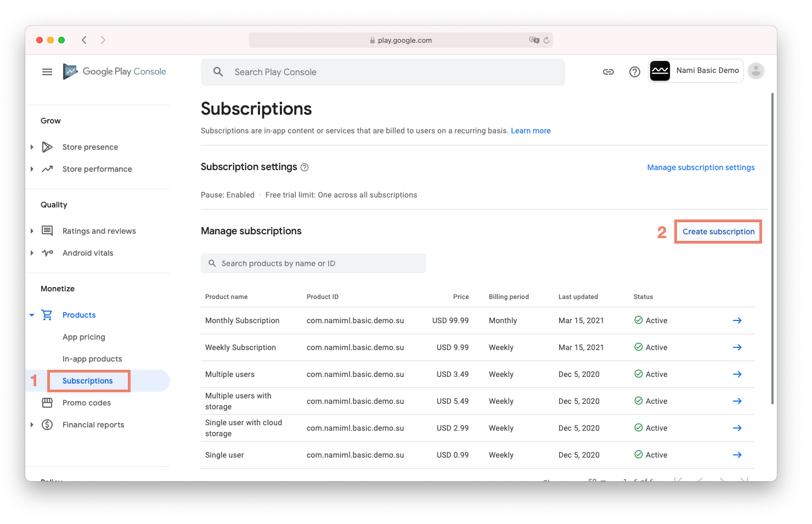Viewport: 812px width, 524px height.
Task: Click the Store performance trend icon
Action: click(47, 169)
